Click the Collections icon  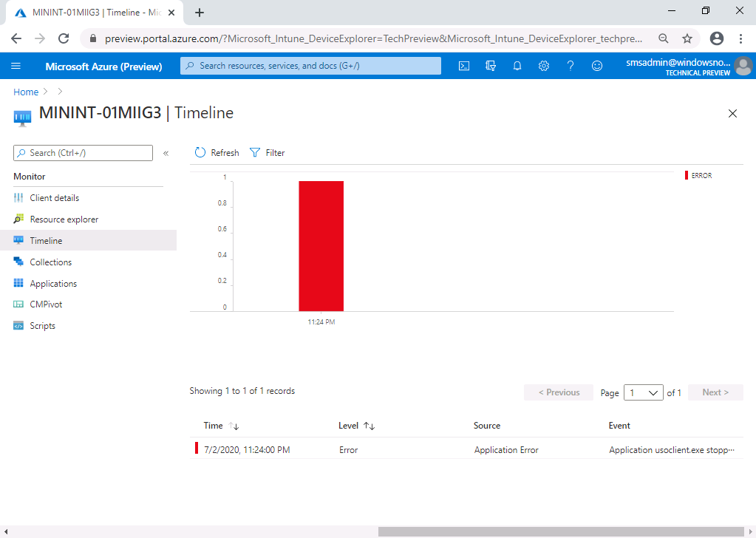click(x=18, y=262)
